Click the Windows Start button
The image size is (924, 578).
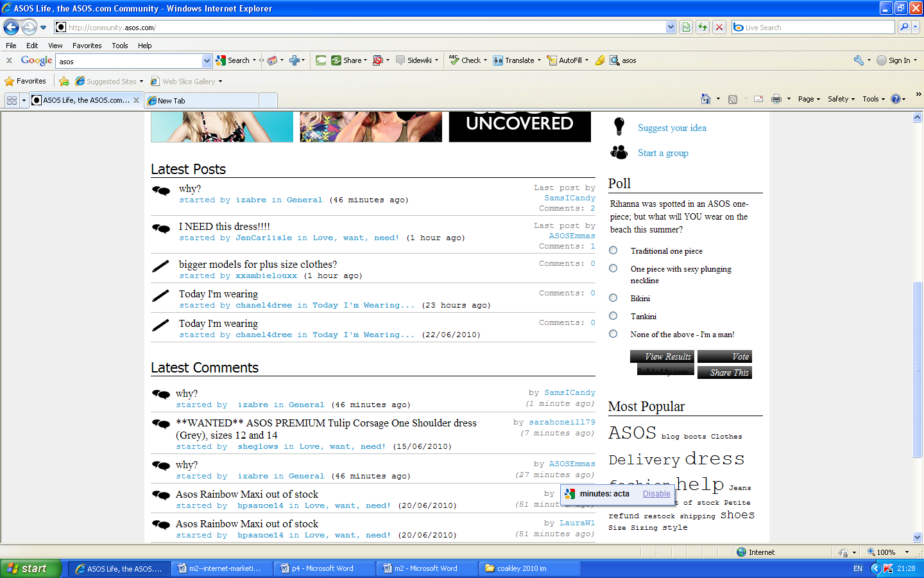coord(31,568)
